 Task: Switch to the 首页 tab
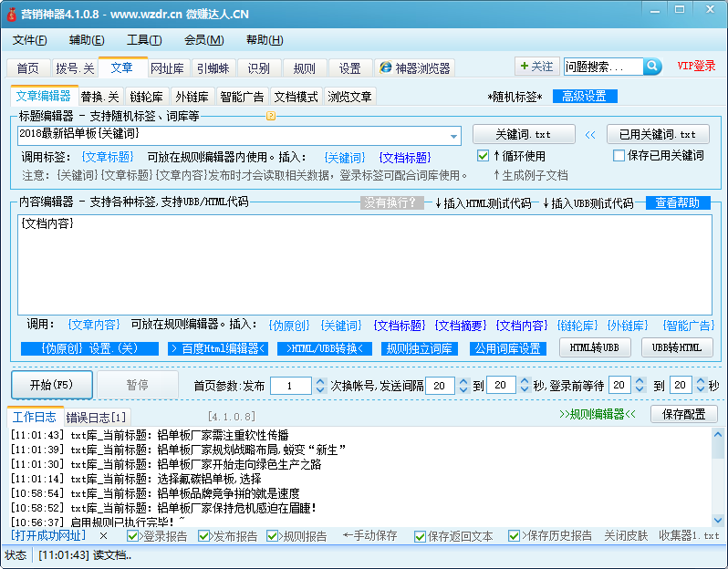28,68
